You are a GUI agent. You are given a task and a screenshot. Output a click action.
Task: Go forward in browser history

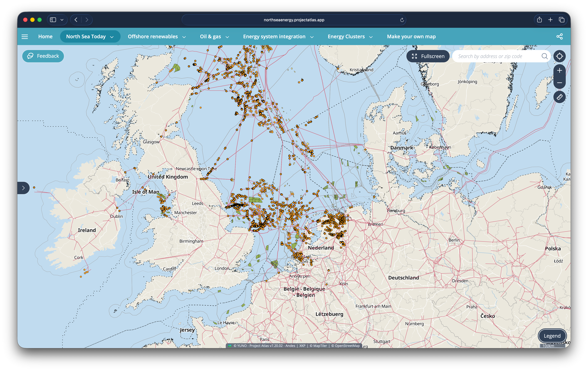point(87,20)
